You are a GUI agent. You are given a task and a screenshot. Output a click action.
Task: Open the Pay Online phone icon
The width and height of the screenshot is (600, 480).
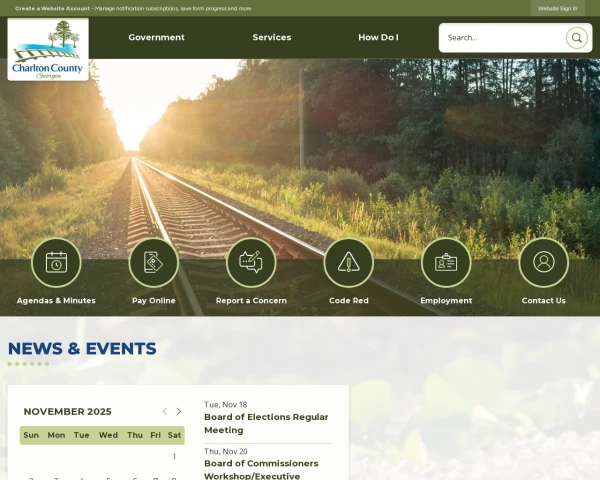click(x=154, y=263)
